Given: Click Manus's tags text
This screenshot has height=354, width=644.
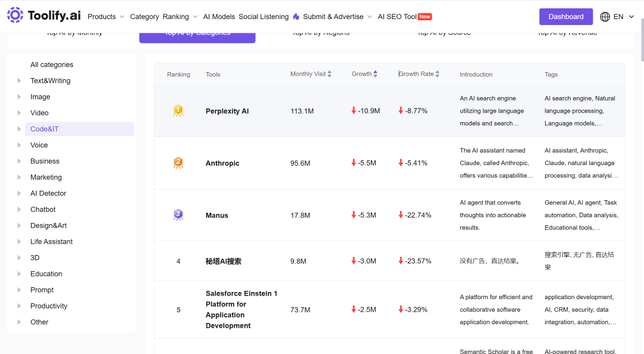Looking at the screenshot, I should pos(581,215).
